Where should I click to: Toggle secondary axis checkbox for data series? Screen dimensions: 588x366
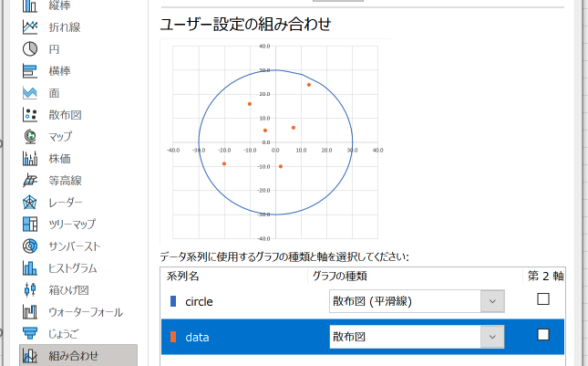coord(543,334)
